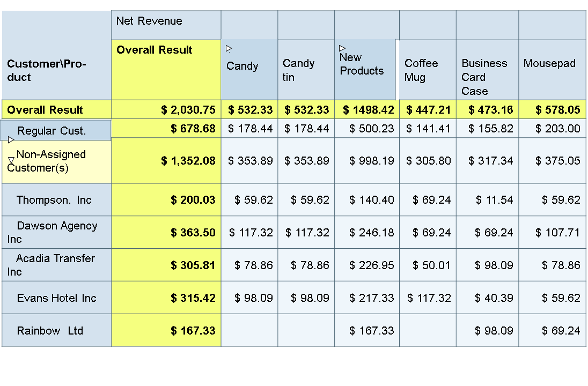Select the Thompson. Inc customer row
The image size is (588, 386).
(54, 200)
